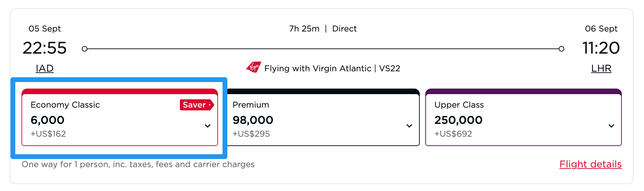
Task: Click the 22:55 departure time
Action: pyautogui.click(x=44, y=48)
